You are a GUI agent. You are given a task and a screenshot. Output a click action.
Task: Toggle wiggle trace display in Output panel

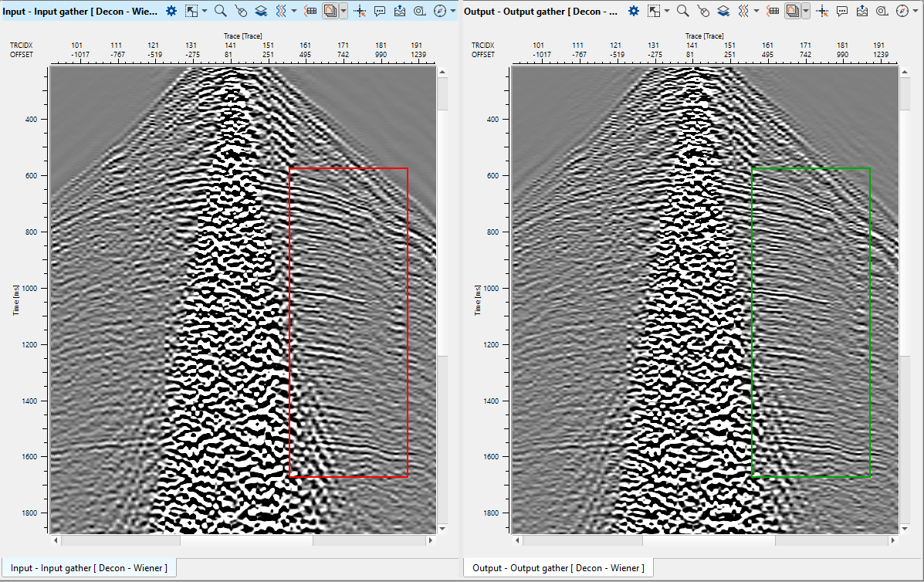tap(743, 11)
